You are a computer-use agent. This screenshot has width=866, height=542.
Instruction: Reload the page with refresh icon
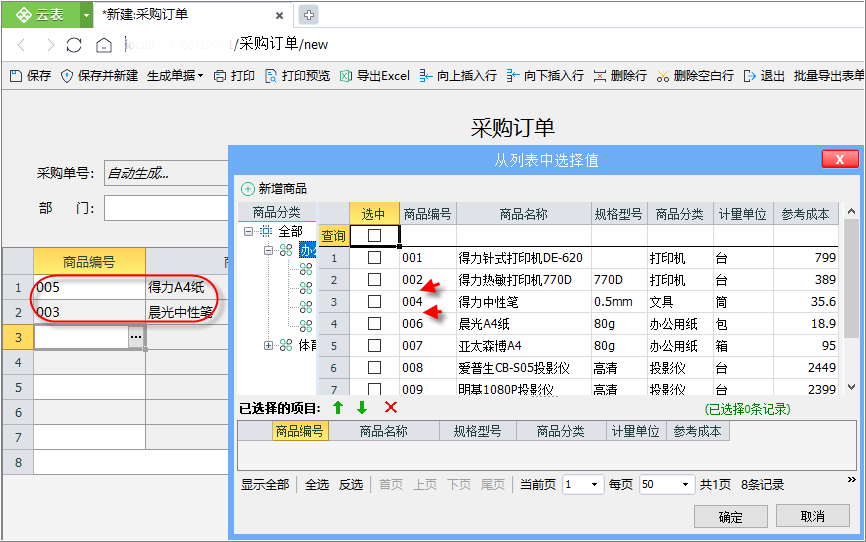(74, 45)
